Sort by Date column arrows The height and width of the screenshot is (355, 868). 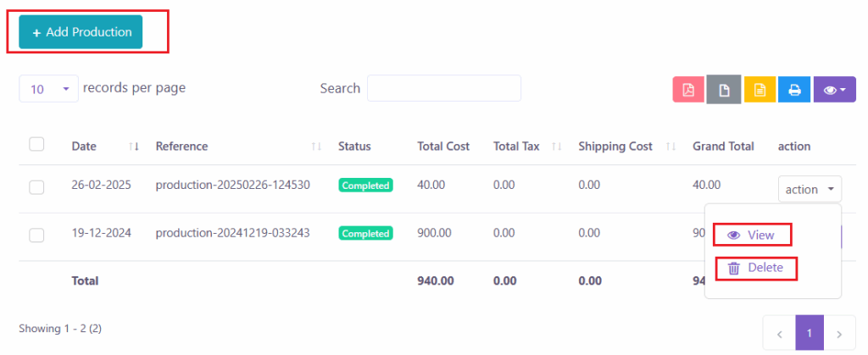point(133,147)
